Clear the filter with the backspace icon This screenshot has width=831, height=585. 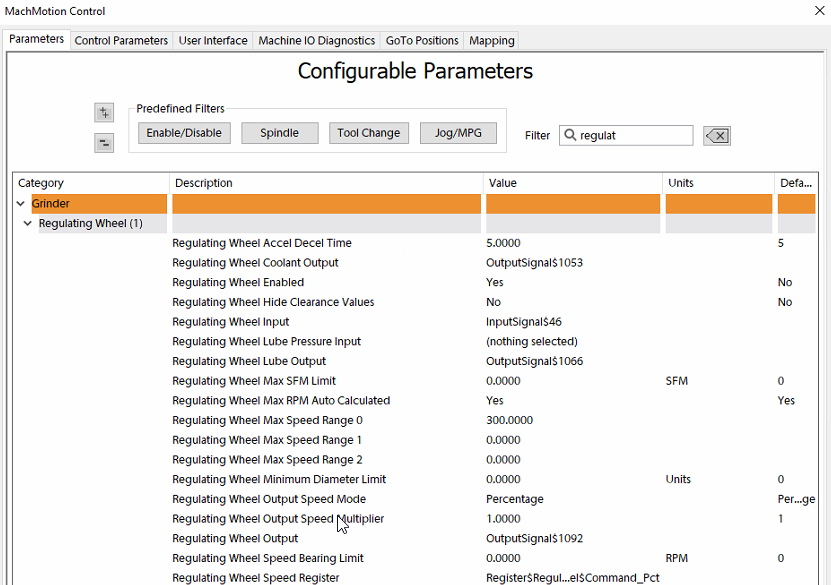coord(716,136)
